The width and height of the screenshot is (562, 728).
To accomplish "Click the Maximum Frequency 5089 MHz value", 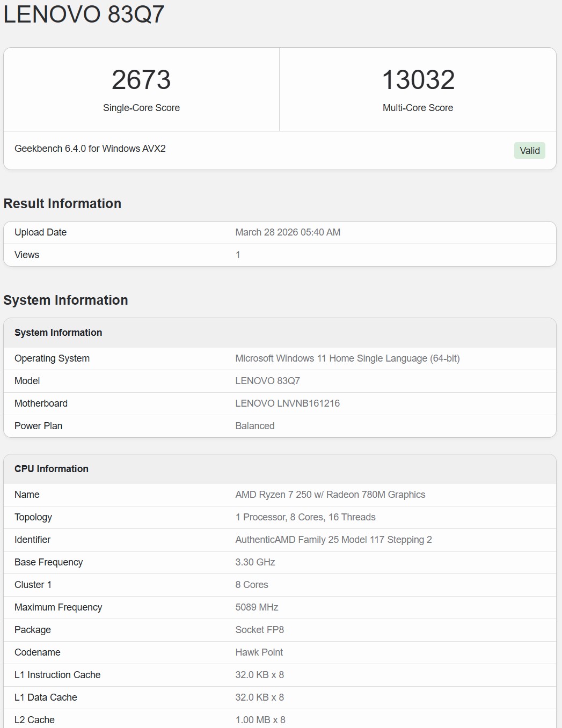I will coord(257,607).
